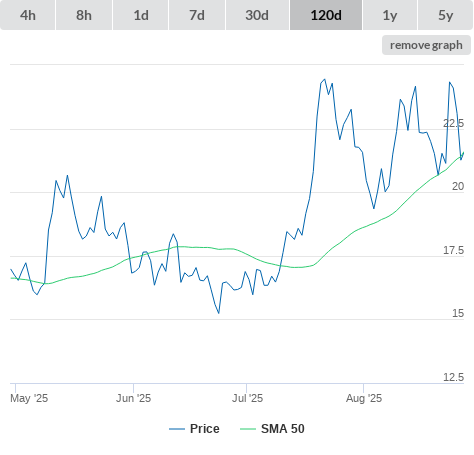Click the 22.5 y-axis label
The image size is (474, 455).
coord(453,123)
